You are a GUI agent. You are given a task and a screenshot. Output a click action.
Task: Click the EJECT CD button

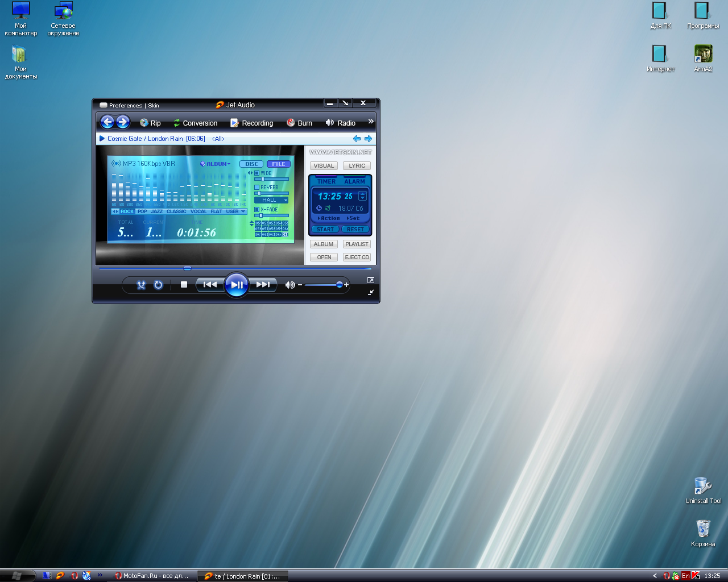click(357, 257)
